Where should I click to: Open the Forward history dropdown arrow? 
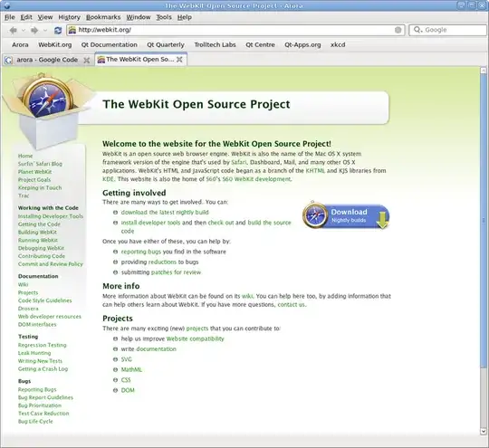45,30
